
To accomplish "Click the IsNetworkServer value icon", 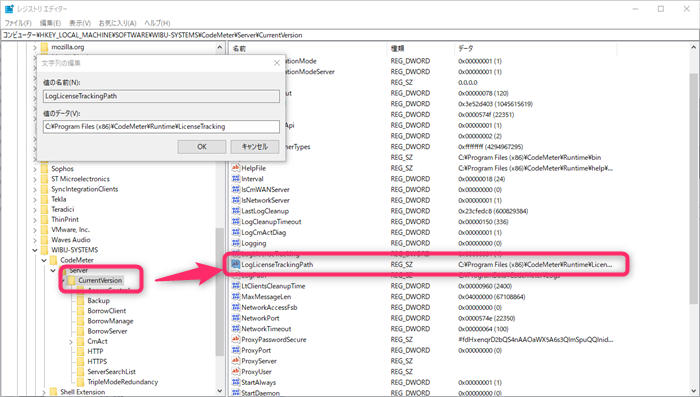I will pos(236,200).
